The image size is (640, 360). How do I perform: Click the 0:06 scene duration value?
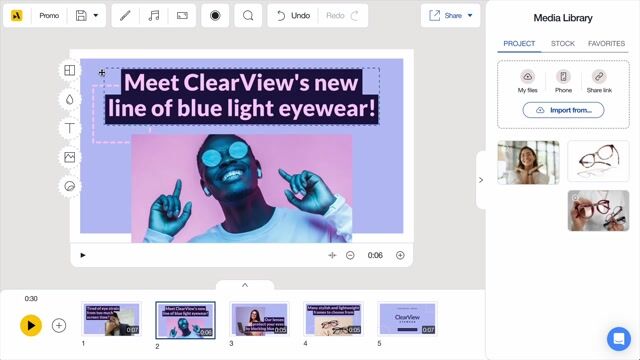click(x=375, y=255)
